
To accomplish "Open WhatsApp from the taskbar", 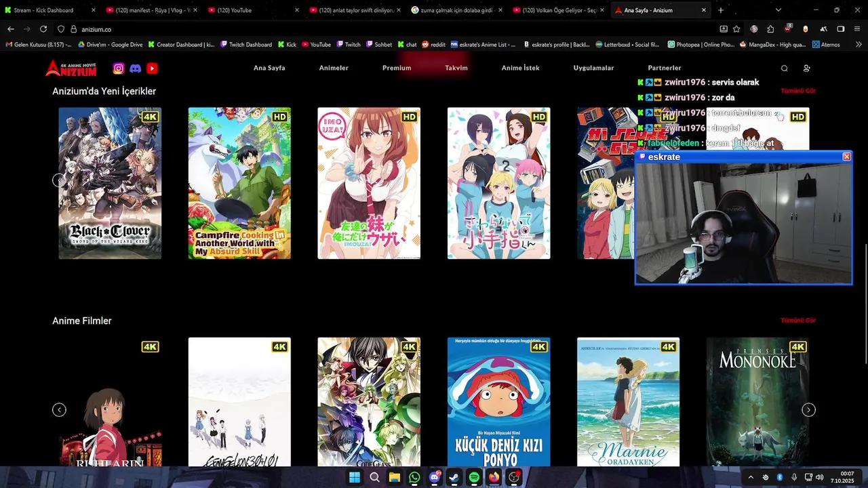I will pyautogui.click(x=414, y=477).
